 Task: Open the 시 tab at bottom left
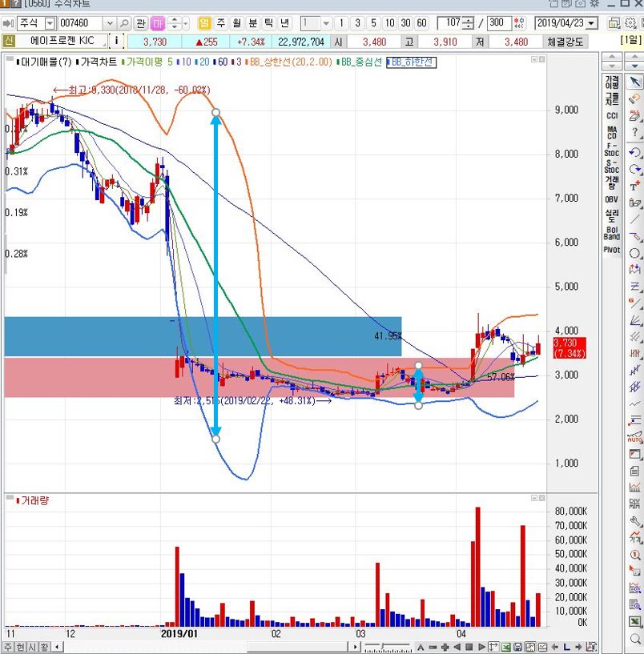[32, 648]
